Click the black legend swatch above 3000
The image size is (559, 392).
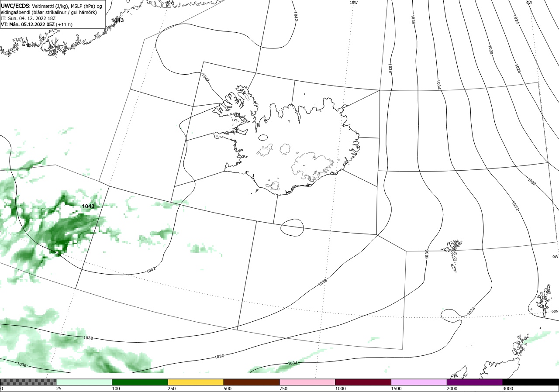pyautogui.click(x=531, y=382)
